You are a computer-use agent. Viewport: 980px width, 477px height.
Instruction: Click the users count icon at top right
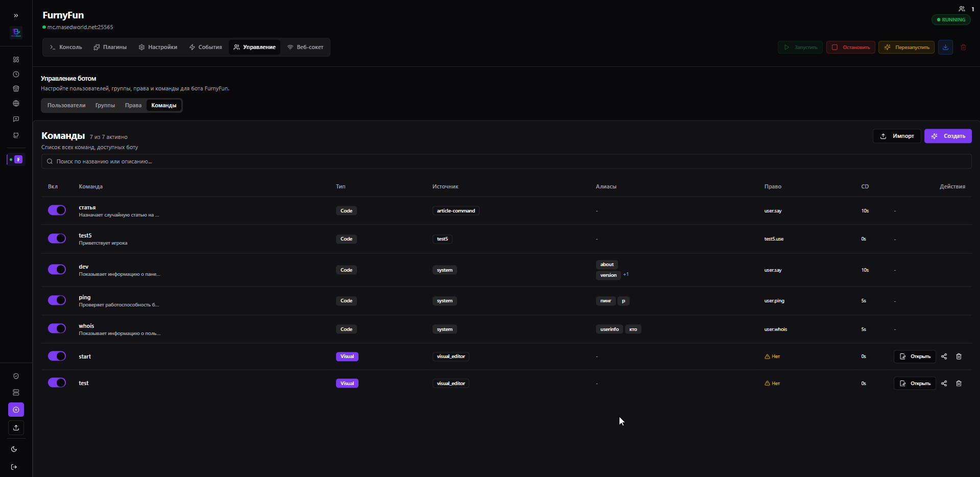[x=962, y=9]
